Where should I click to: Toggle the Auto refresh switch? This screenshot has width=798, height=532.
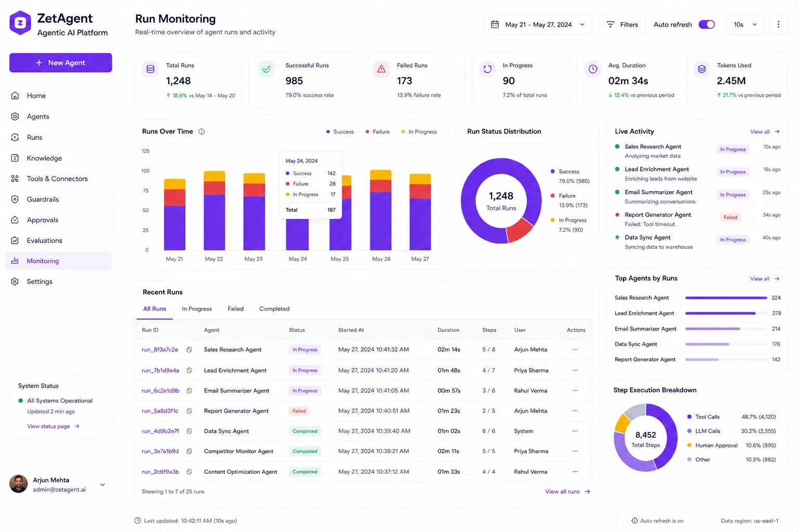(707, 24)
